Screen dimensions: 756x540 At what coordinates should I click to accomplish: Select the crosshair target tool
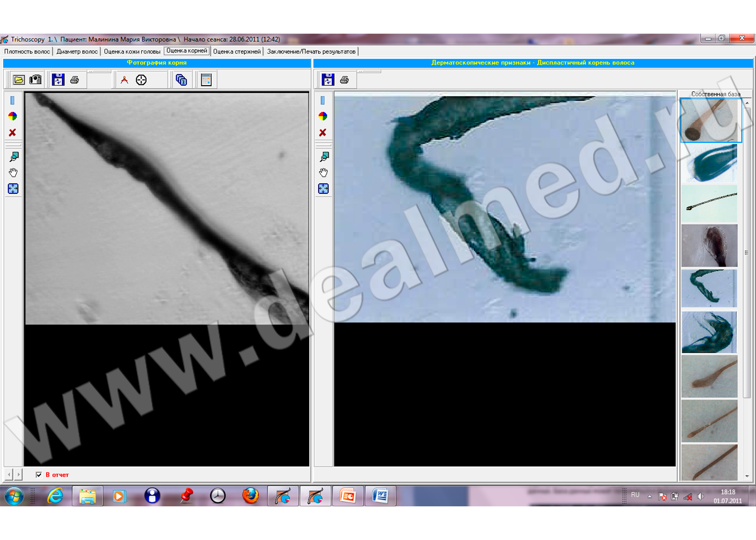141,80
